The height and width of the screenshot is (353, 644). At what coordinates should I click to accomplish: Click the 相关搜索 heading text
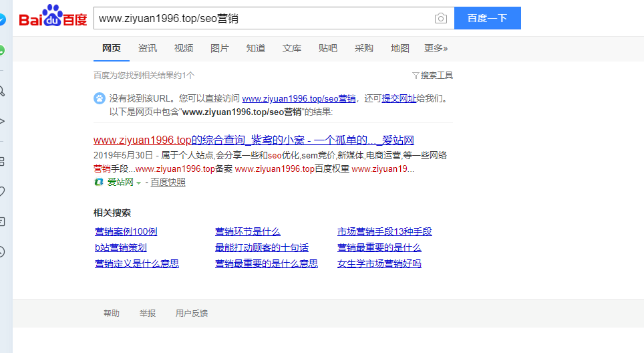(x=112, y=213)
